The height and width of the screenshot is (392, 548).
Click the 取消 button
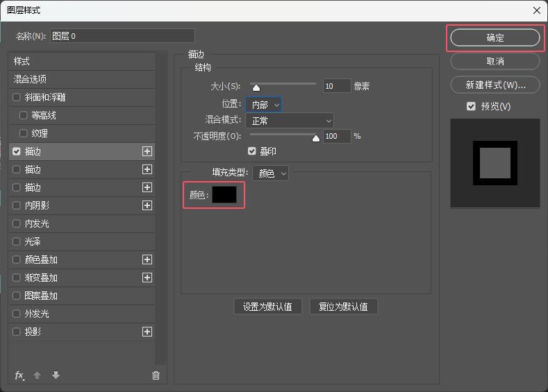[495, 62]
